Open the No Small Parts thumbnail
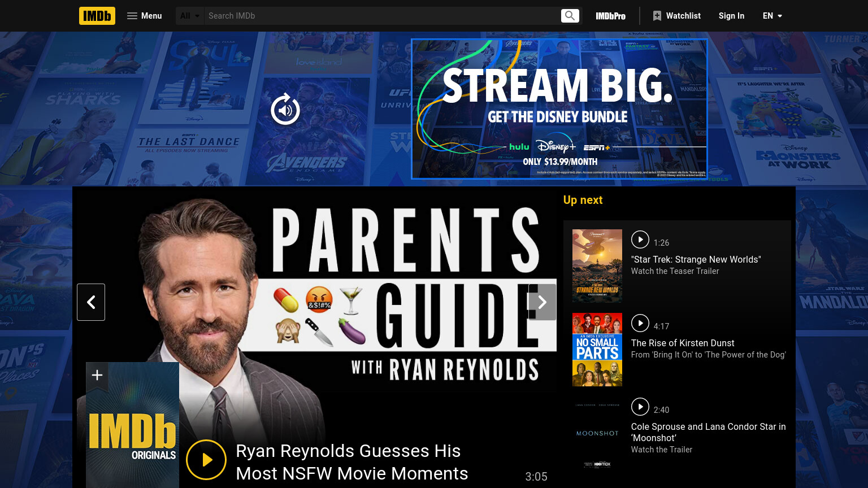This screenshot has width=868, height=488. [x=597, y=350]
